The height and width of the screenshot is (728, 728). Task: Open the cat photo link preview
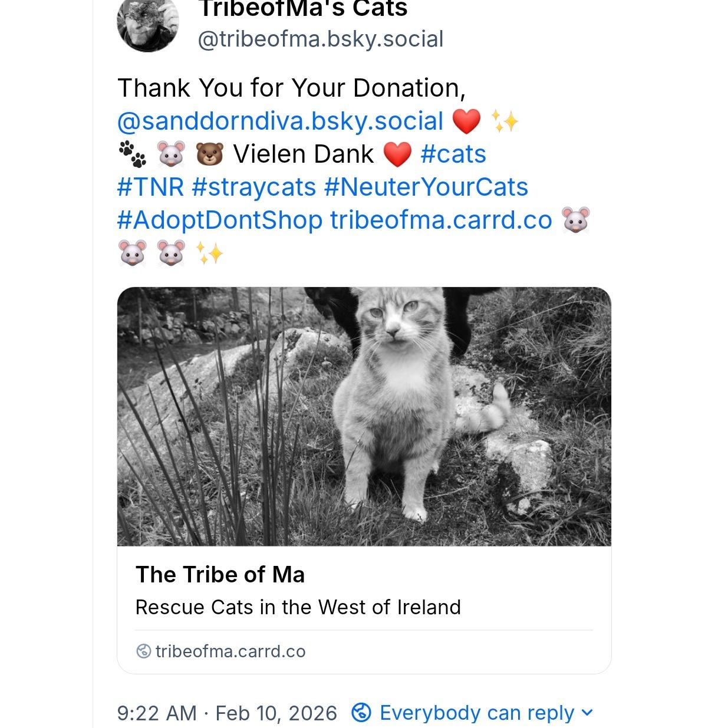tap(364, 416)
